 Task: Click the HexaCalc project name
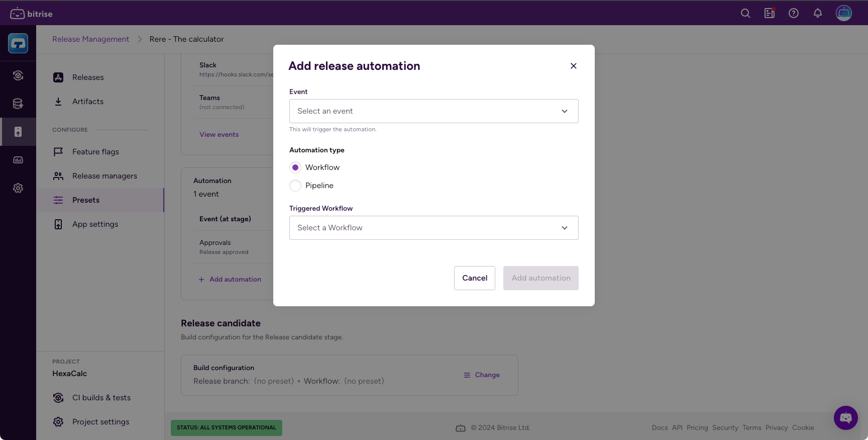(70, 374)
